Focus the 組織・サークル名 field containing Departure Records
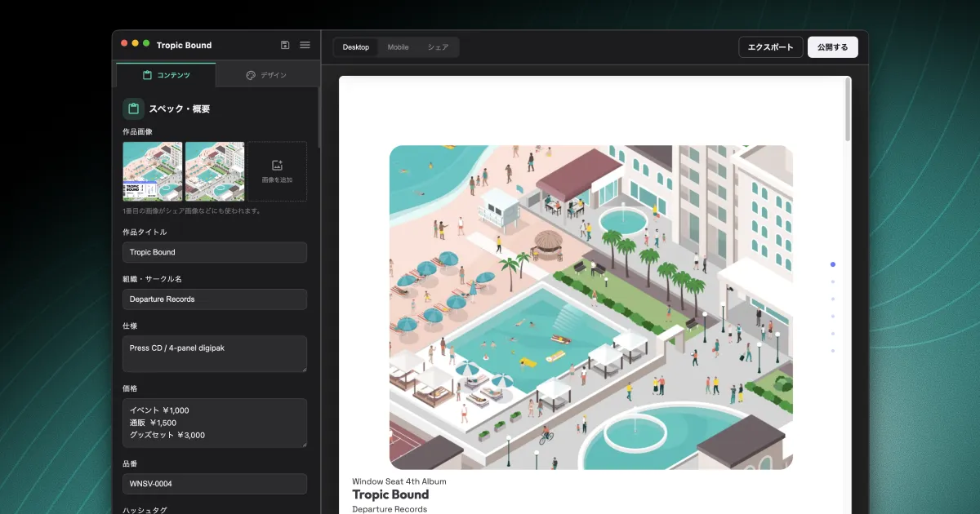The image size is (980, 514). pos(215,299)
